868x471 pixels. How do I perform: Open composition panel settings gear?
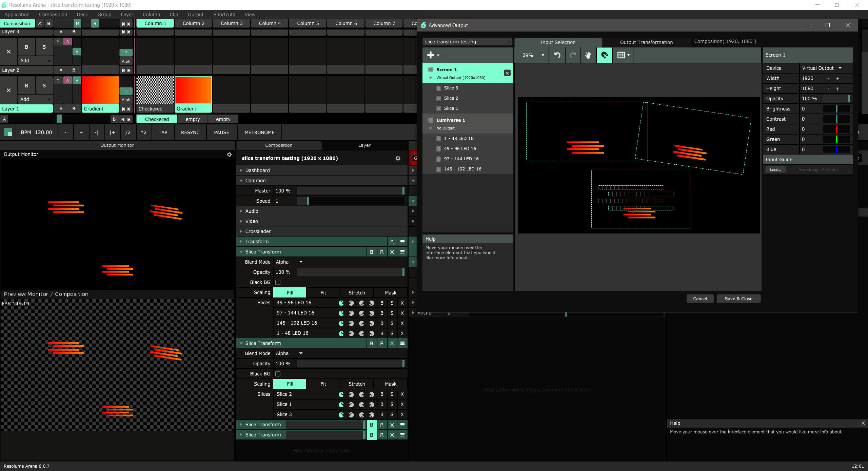coord(398,158)
